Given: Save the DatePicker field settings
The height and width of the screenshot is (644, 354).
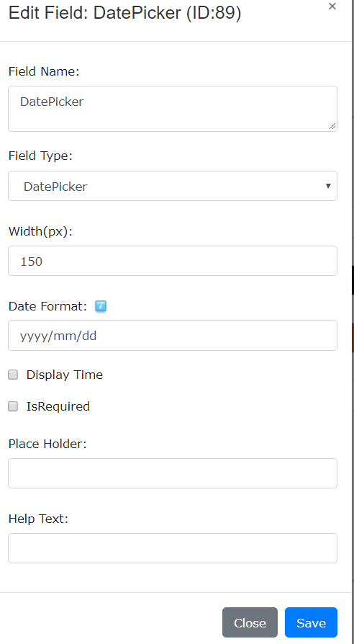Looking at the screenshot, I should [x=311, y=622].
